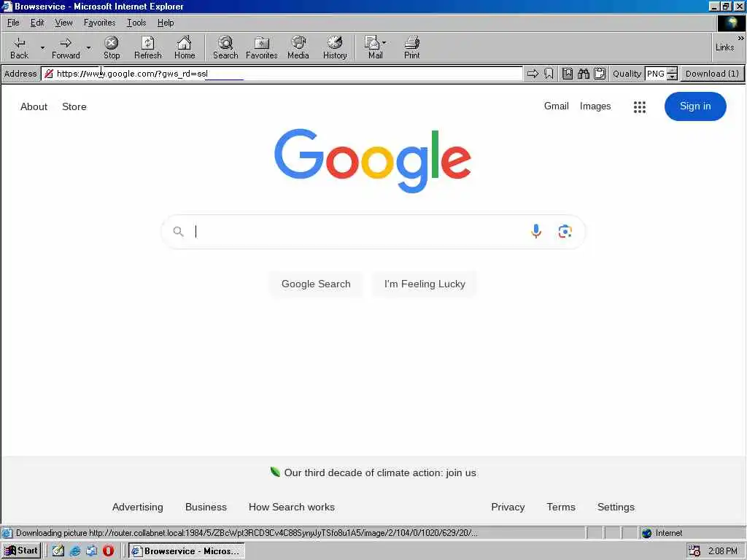This screenshot has width=747, height=560.
Task: Click the system tray scheduler icon
Action: pos(694,551)
